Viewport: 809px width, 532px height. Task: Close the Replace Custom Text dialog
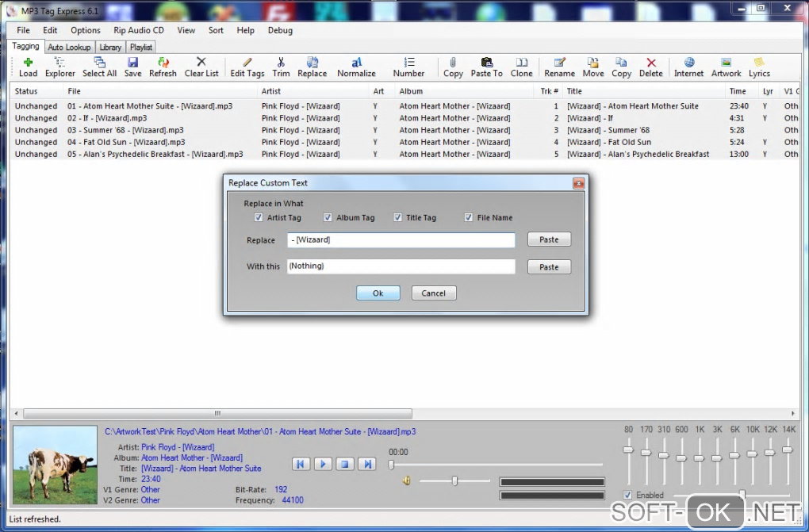578,183
